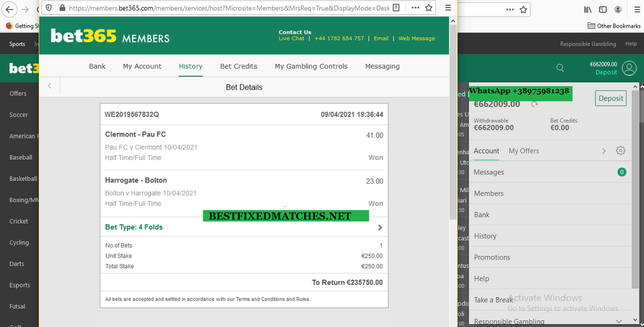
Task: Select Offers in sports sidebar
Action: pos(18,94)
